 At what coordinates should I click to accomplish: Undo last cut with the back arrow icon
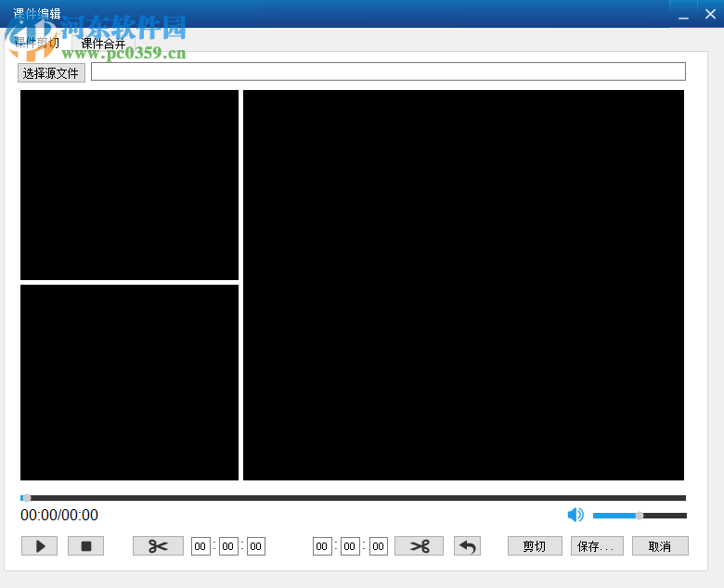(x=467, y=546)
